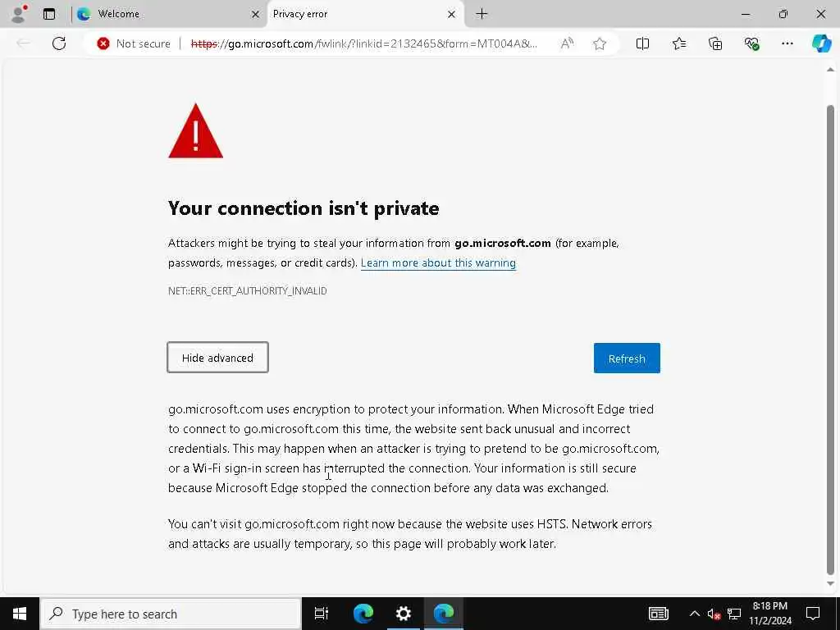Click the address bar URL field
Viewport: 840px width, 630px height.
point(369,43)
